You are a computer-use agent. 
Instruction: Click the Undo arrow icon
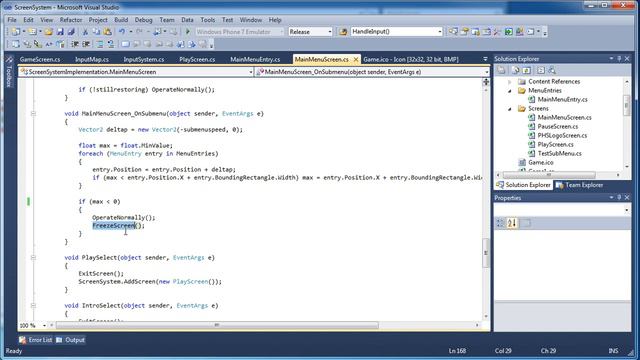pyautogui.click(x=122, y=31)
